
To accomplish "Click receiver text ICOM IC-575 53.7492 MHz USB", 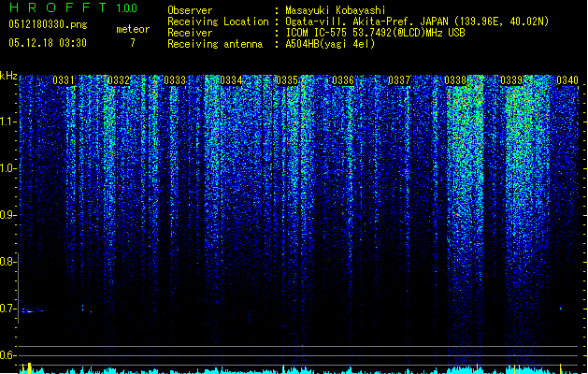I will point(376,33).
